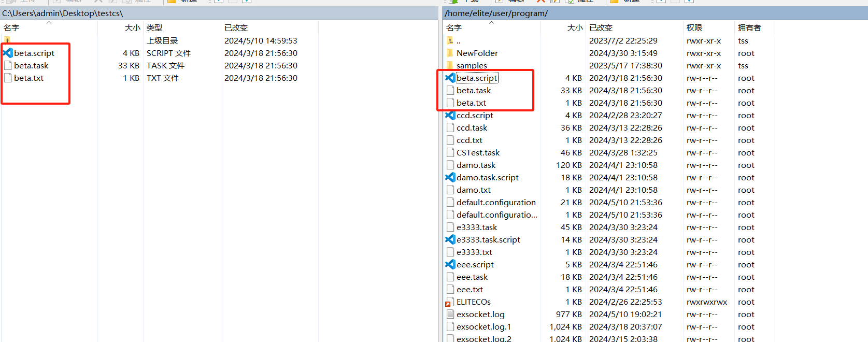The image size is (868, 342).
Task: Select damo.task.script in remote file list
Action: pos(487,178)
